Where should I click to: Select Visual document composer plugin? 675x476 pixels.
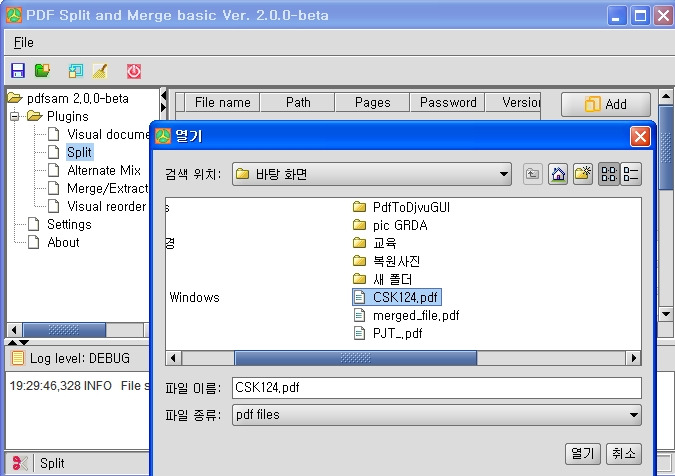coord(108,134)
